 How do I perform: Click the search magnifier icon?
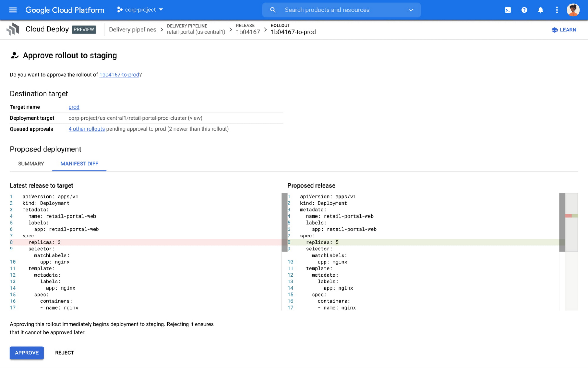[x=273, y=10]
